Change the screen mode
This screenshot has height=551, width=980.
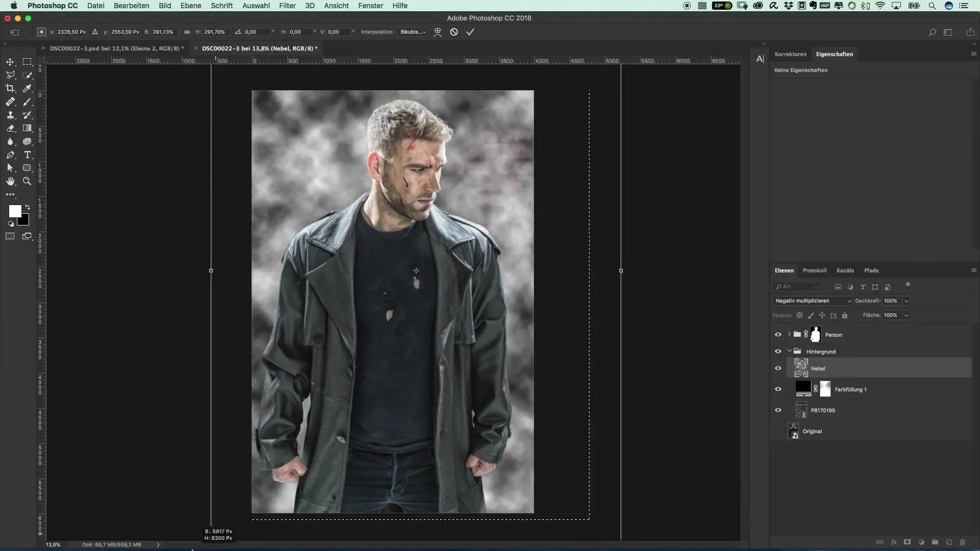click(x=27, y=236)
